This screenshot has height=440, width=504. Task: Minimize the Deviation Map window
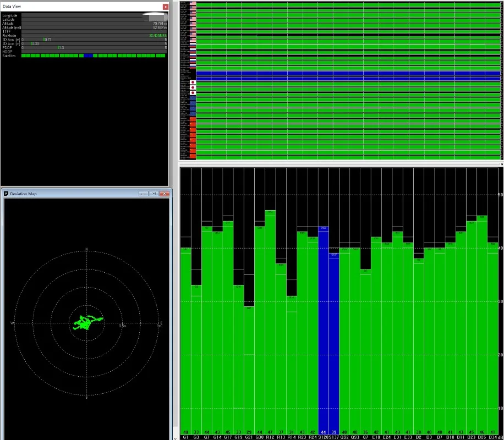(x=144, y=194)
